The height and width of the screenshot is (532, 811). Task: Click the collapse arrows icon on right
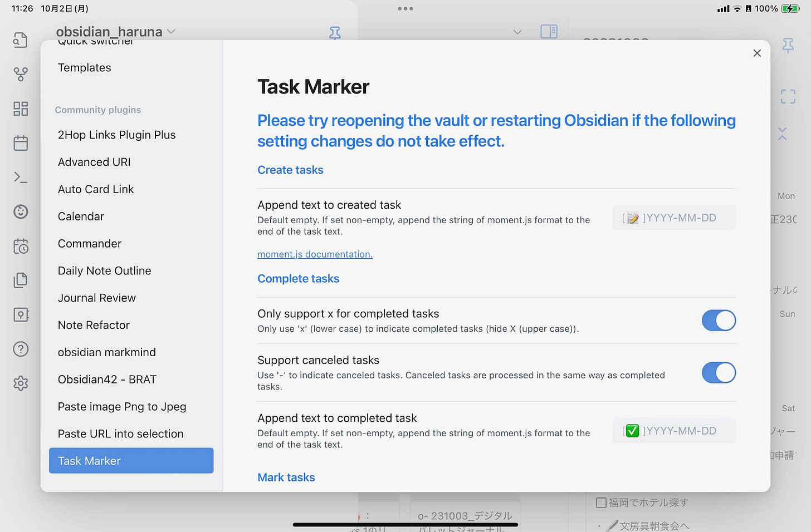pos(783,134)
